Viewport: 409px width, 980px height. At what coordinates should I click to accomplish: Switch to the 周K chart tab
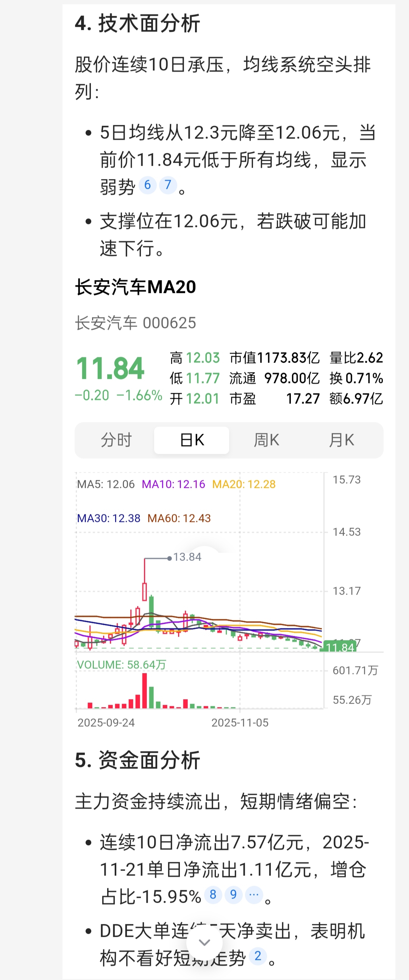click(266, 440)
